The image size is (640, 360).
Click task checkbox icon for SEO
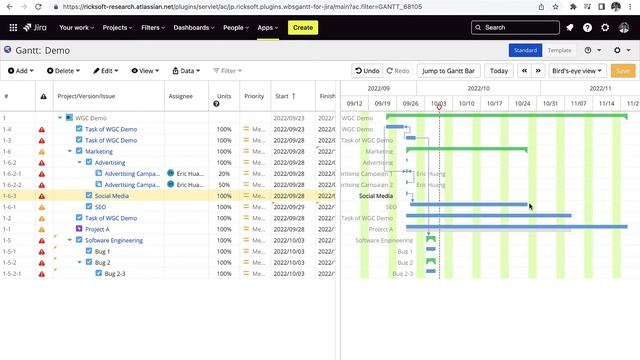(89, 206)
